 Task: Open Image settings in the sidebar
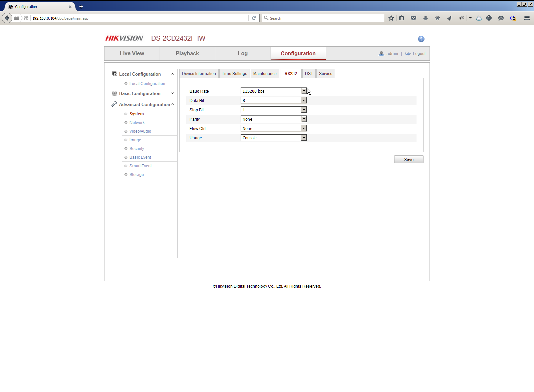135,140
